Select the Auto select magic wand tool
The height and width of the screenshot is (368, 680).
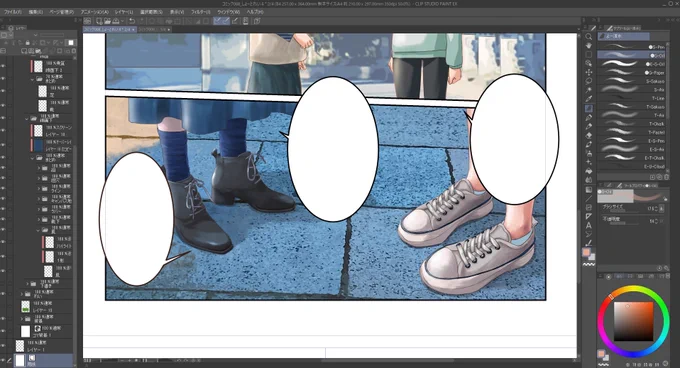coord(588,90)
